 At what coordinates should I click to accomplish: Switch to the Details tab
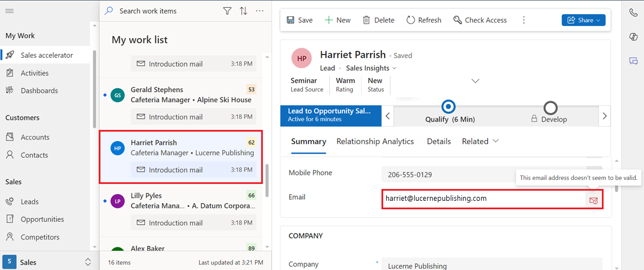point(439,141)
